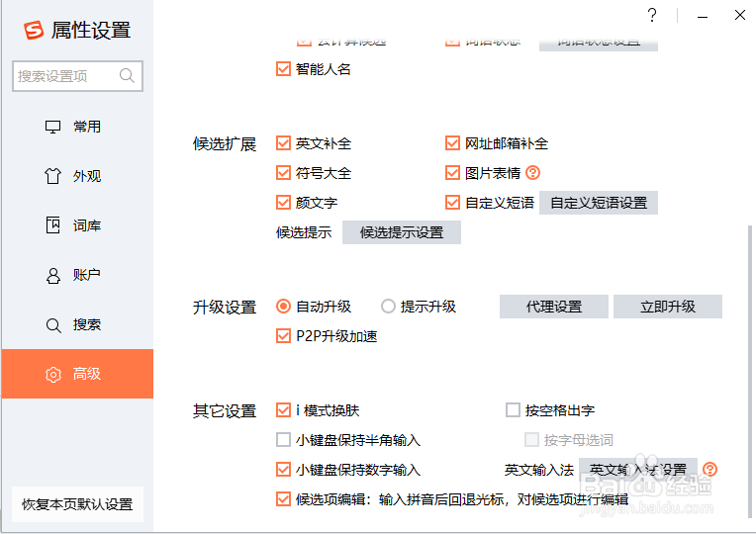Toggle 自定义短语 checkbox
This screenshot has height=534, width=756.
pos(452,203)
